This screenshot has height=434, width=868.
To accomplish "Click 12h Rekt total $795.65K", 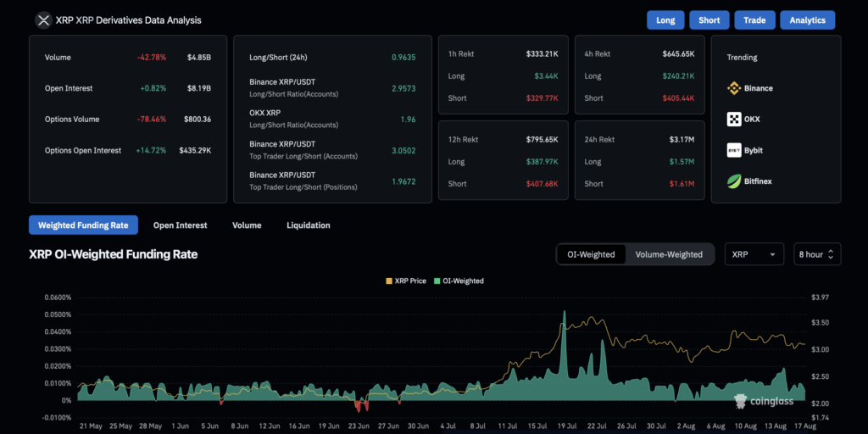I will tap(542, 140).
